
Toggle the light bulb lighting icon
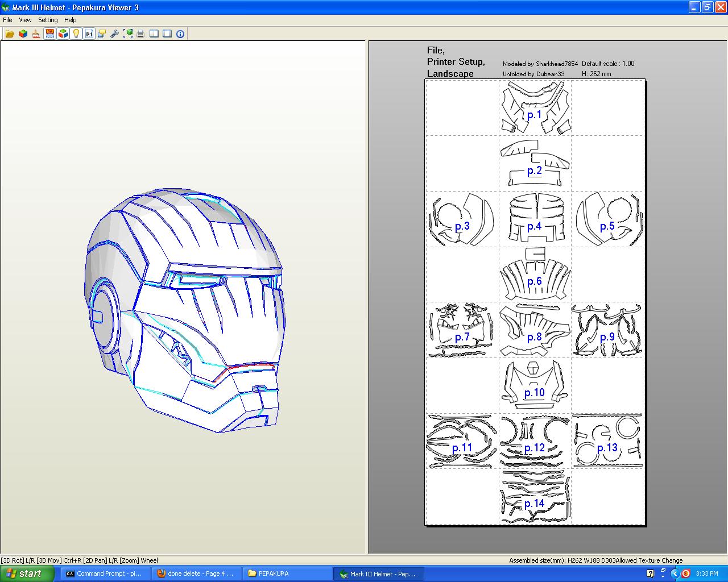point(76,34)
